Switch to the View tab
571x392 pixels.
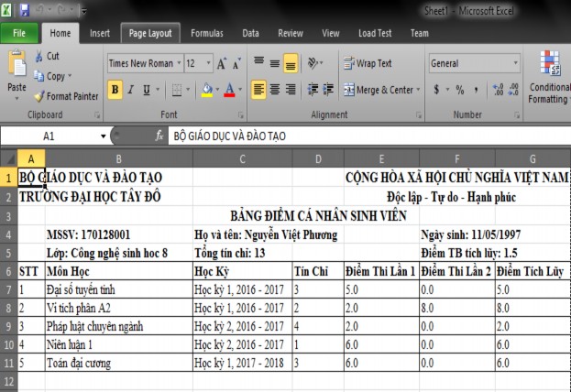click(330, 34)
